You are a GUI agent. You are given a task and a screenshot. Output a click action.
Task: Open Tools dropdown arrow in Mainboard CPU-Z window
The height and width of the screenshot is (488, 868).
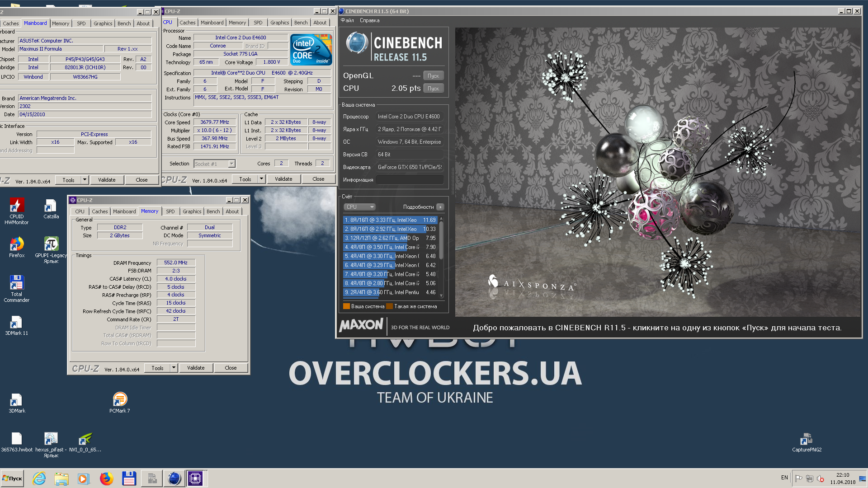85,180
